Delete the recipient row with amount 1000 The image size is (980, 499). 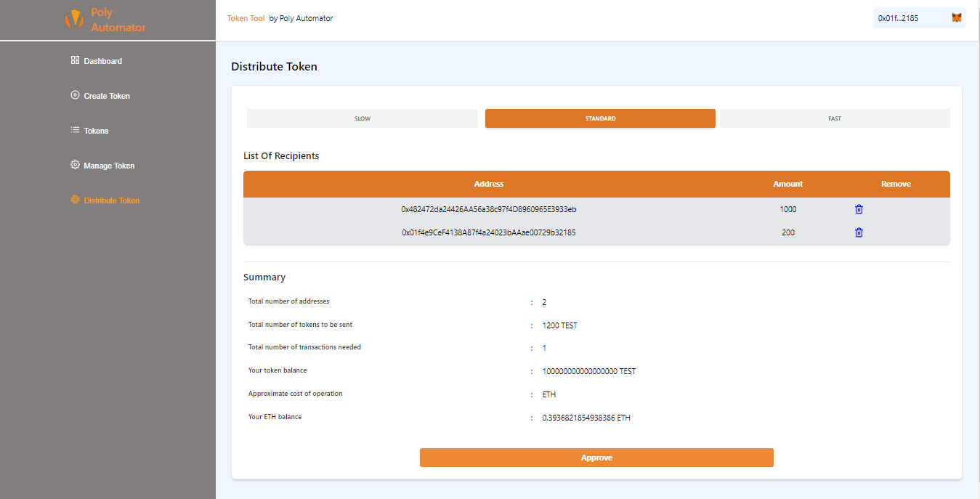(x=859, y=209)
